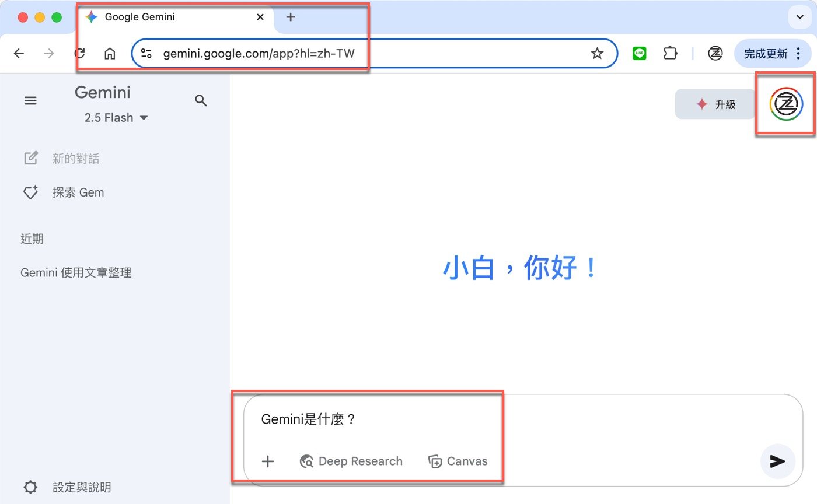This screenshot has height=504, width=817.
Task: Open 設定與說明 settings
Action: [67, 487]
